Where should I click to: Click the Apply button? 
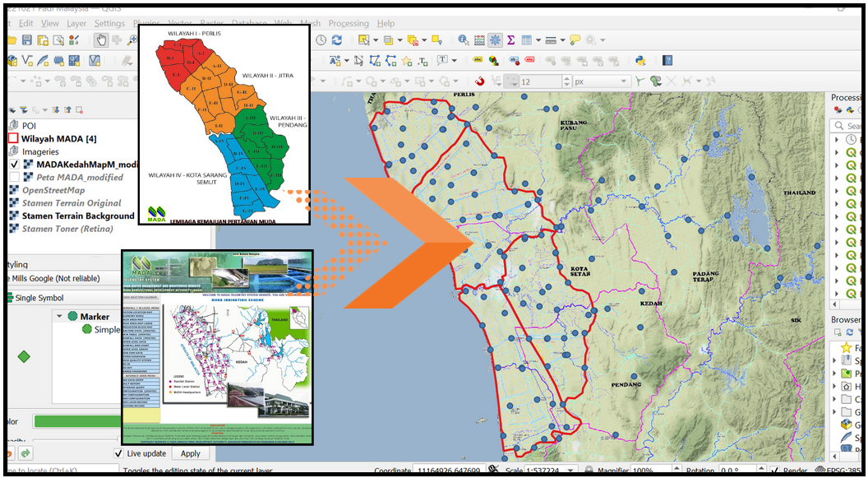click(191, 453)
